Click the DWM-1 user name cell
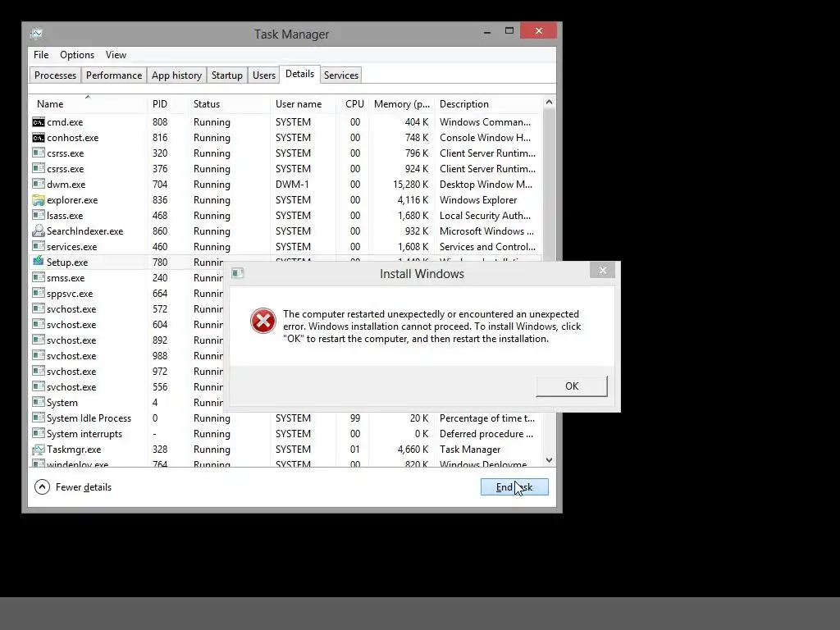Viewport: 840px width, 630px height. (293, 185)
